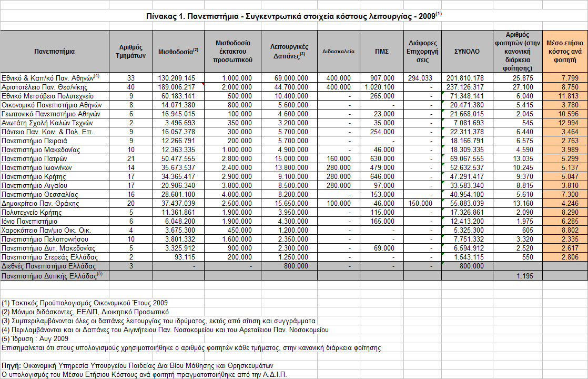The image size is (588, 379).
Task: Click cost per student 7.799
Action: click(565, 78)
